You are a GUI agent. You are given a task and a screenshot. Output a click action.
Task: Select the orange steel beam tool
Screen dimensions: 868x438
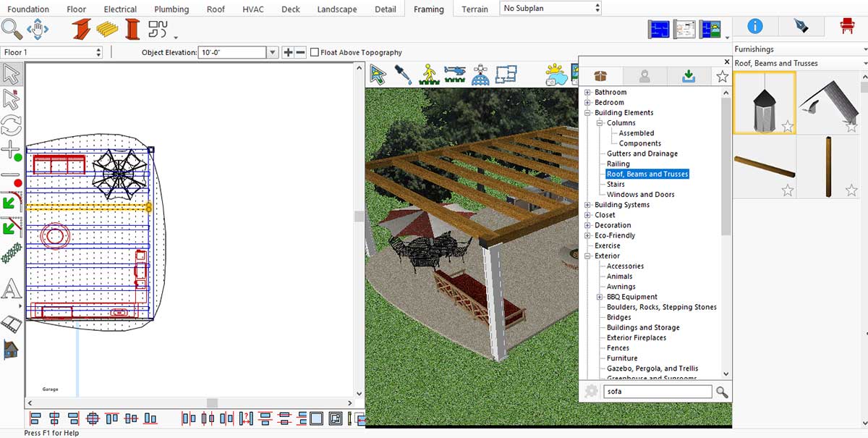pos(81,29)
